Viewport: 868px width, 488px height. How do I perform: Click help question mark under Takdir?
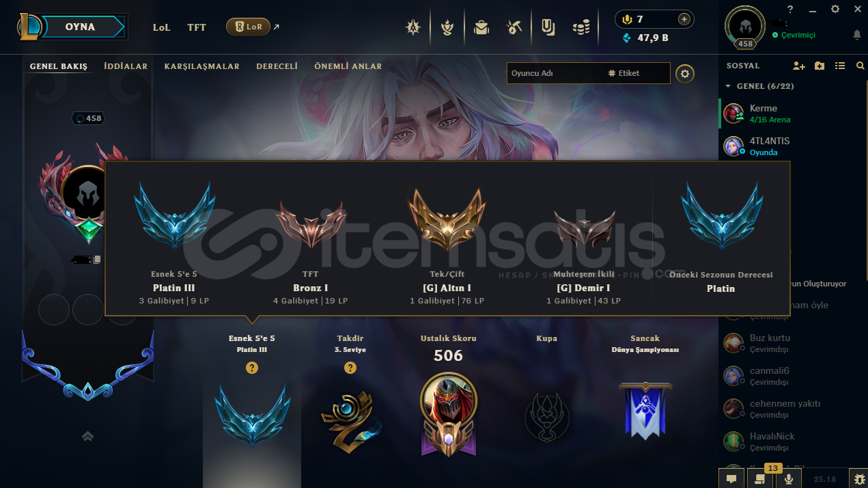click(x=350, y=368)
